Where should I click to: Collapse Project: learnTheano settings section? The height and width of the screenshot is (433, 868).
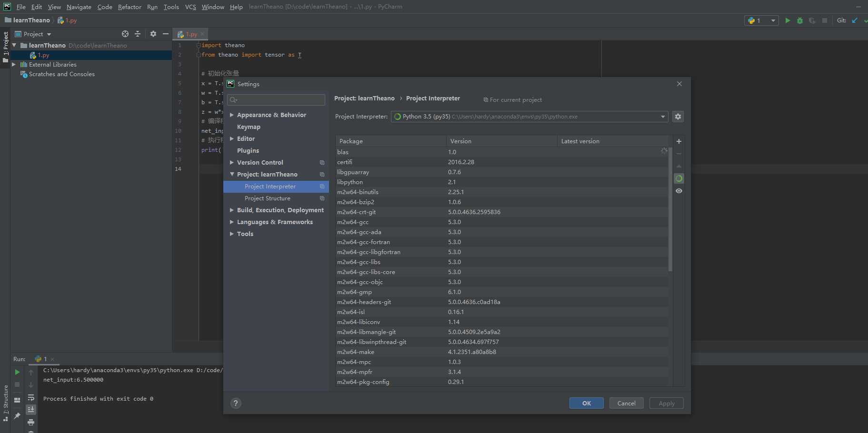(231, 175)
